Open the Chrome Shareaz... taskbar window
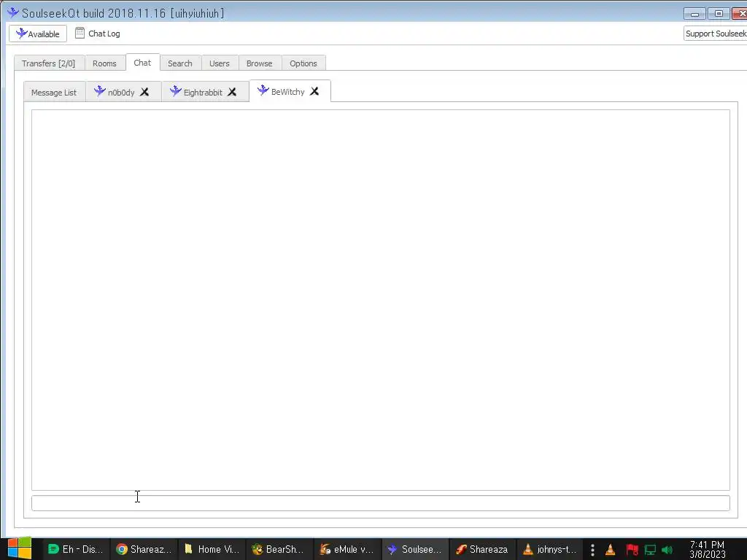Image resolution: width=747 pixels, height=560 pixels. tap(144, 550)
